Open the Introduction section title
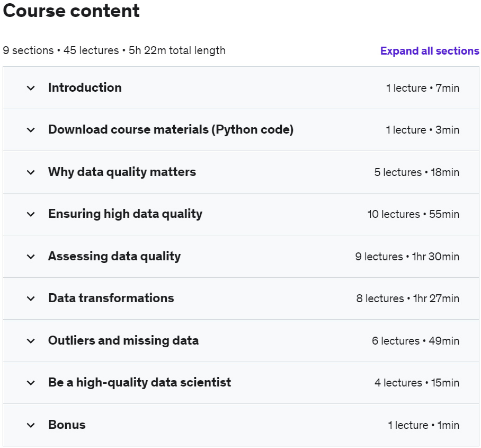 [x=85, y=87]
